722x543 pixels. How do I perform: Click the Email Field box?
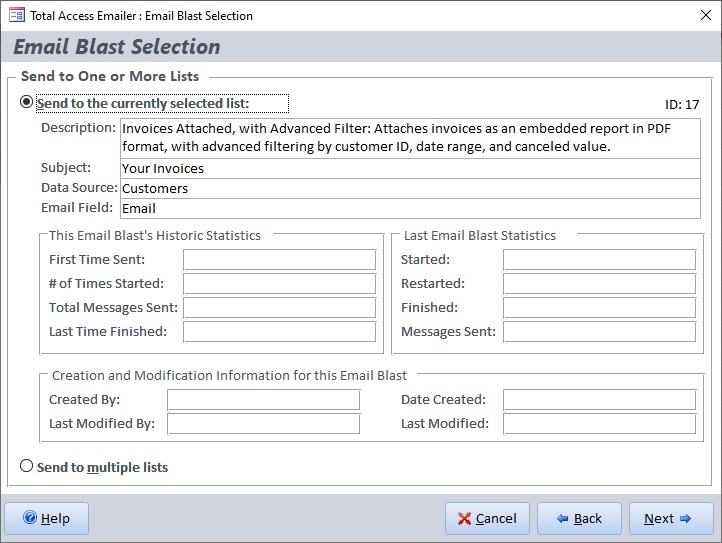410,208
